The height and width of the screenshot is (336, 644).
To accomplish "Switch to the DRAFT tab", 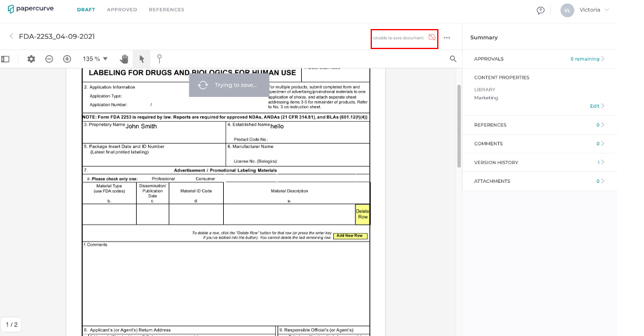I will tap(86, 10).
